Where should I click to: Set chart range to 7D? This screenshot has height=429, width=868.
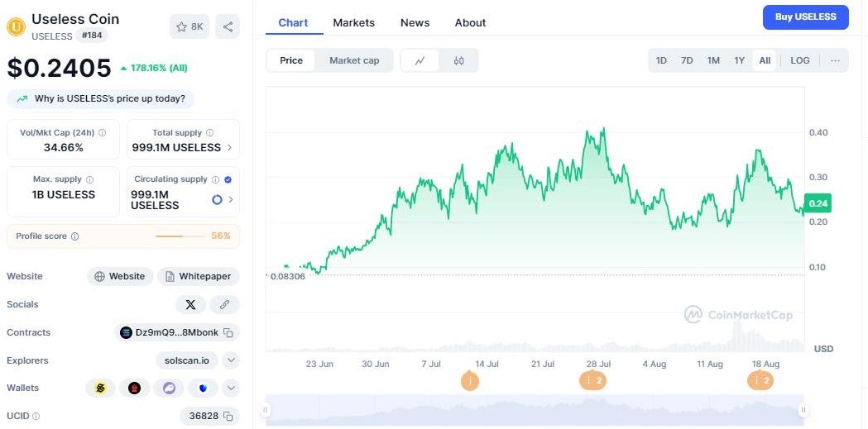[x=687, y=60]
